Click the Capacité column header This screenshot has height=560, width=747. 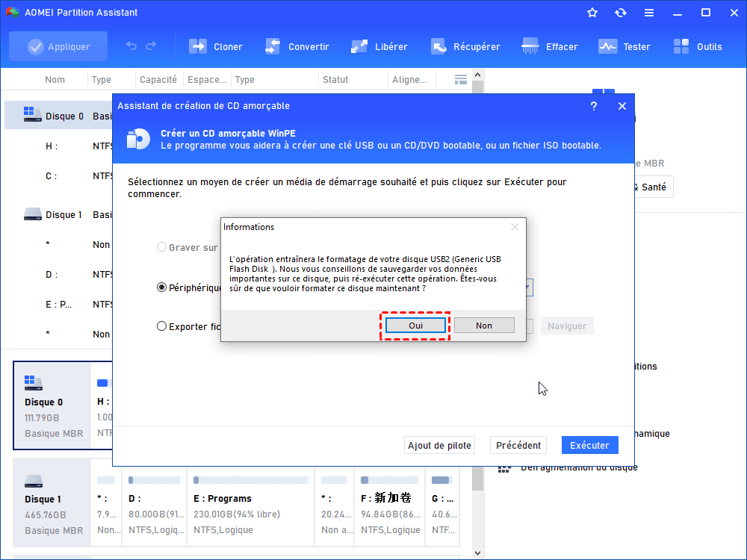coord(158,80)
